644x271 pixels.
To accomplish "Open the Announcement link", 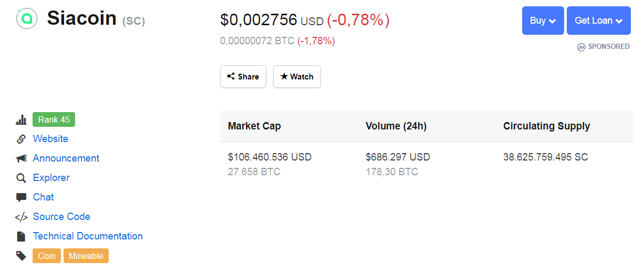I will click(66, 158).
